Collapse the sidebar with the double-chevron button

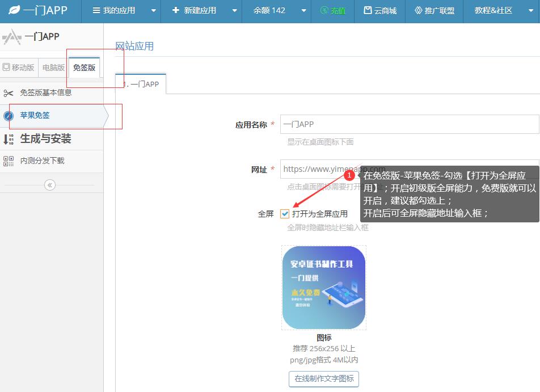(x=50, y=185)
